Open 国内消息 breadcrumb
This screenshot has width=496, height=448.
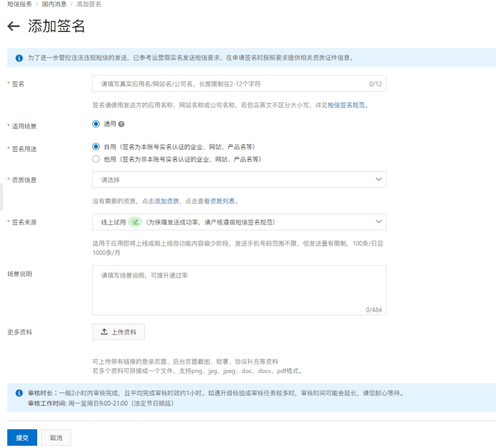point(54,4)
